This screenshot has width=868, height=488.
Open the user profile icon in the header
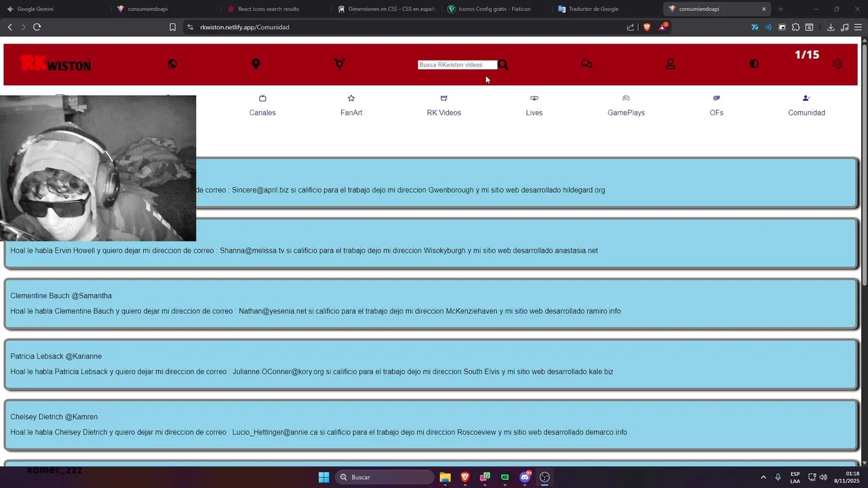pyautogui.click(x=670, y=64)
